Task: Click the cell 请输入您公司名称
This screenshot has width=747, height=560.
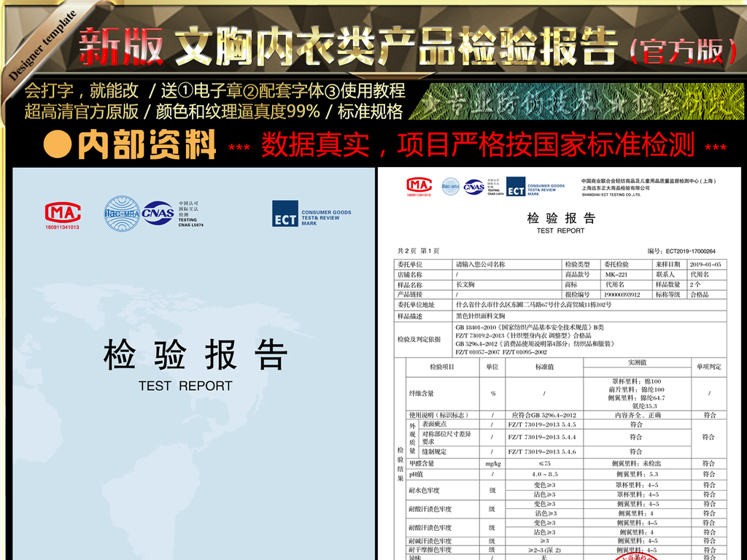Action: [x=480, y=264]
